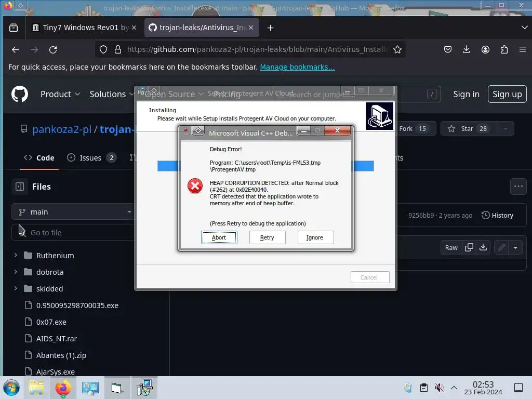532x399 pixels.
Task: Click the Protegent installer computer icon
Action: (379, 116)
